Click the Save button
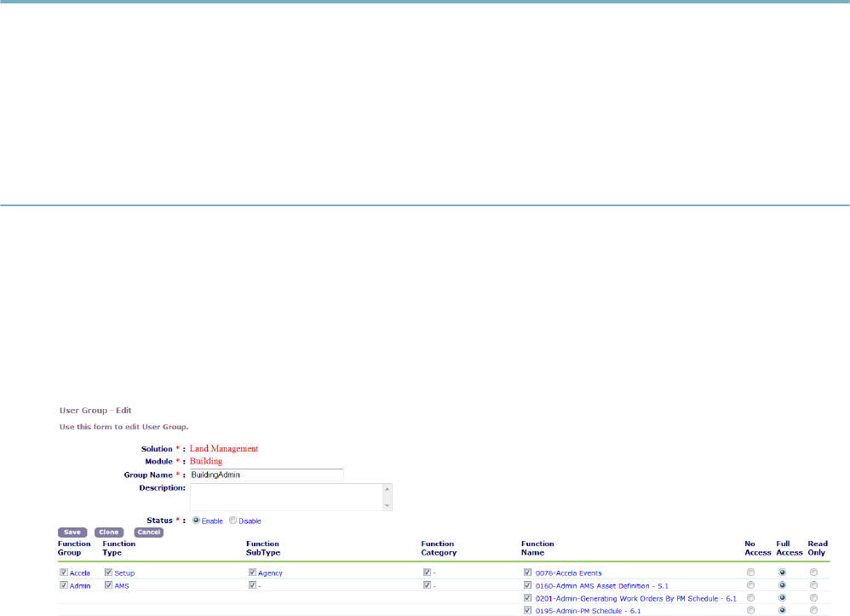 pyautogui.click(x=72, y=533)
